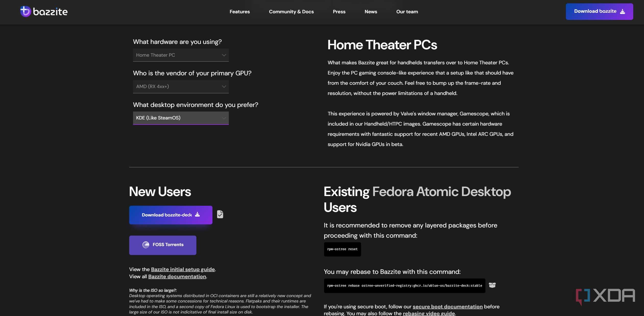Click the Bazzite logo in the header
Viewport: 644px width, 316px height.
click(x=44, y=11)
